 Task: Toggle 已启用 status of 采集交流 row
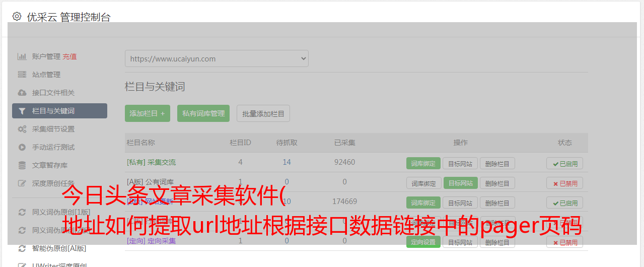565,163
